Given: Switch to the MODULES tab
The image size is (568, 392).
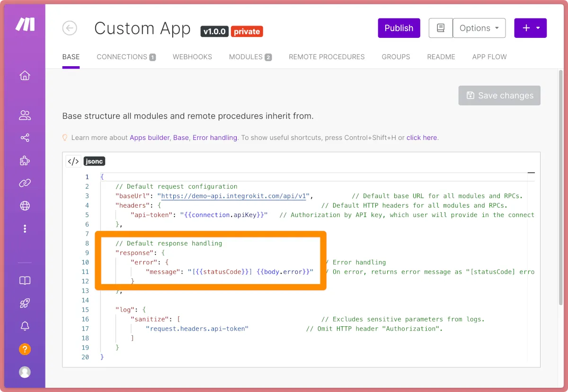Looking at the screenshot, I should [250, 57].
